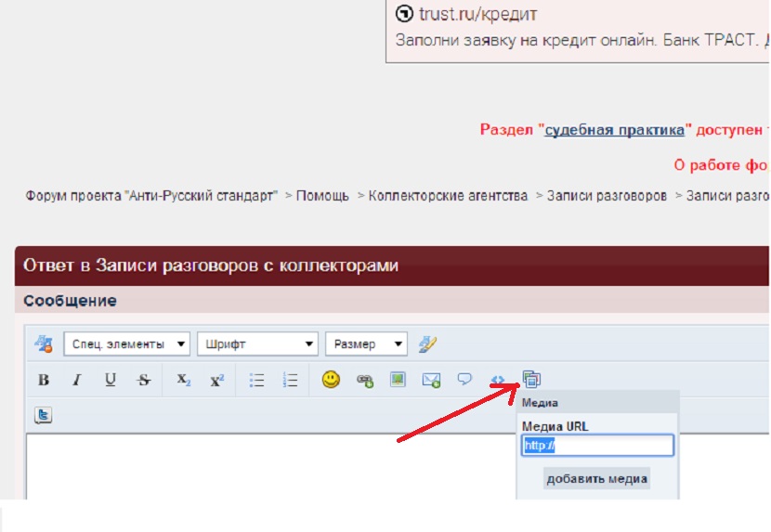771x532 pixels.
Task: Click the Медиа popup title
Action: tap(540, 403)
